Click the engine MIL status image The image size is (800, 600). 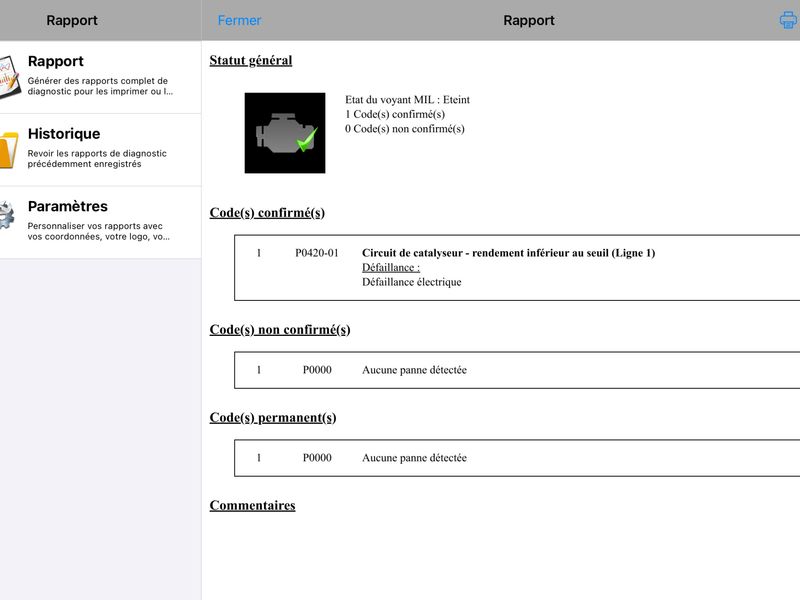pyautogui.click(x=285, y=133)
